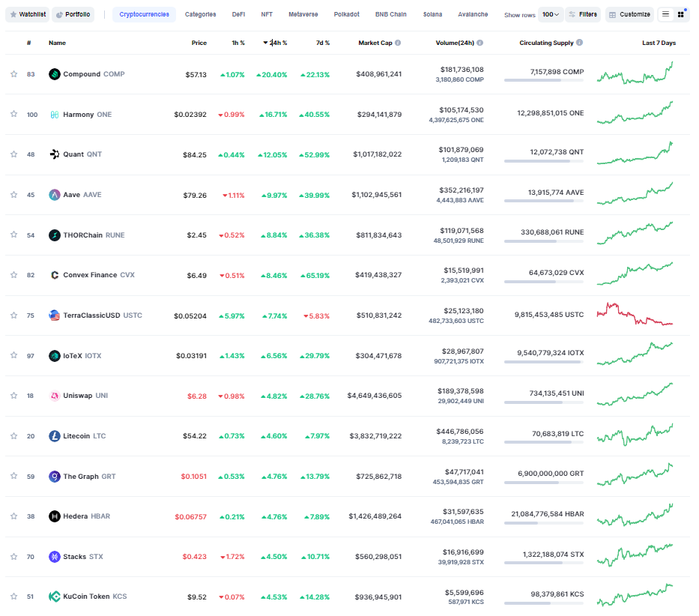Click the Litecoin coin logo

(55, 436)
